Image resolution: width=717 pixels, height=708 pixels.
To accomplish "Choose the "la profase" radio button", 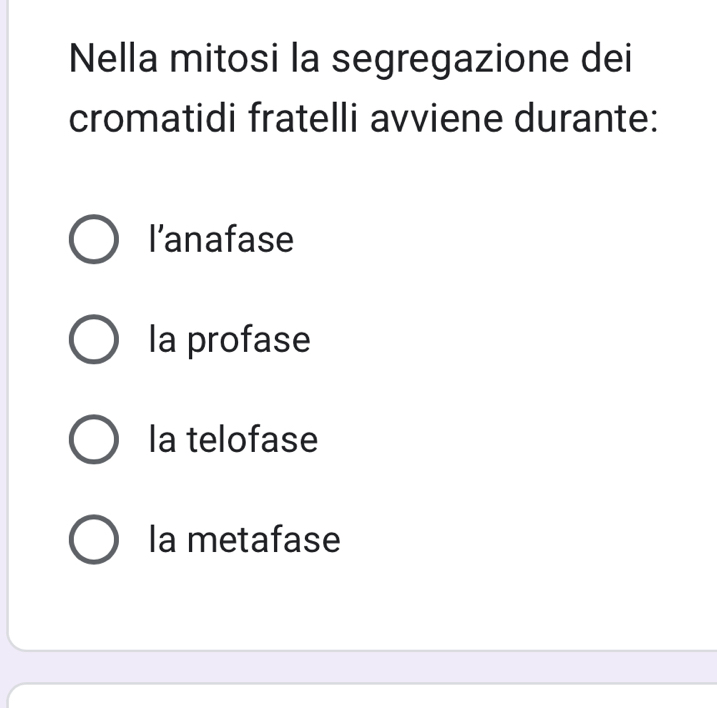I will tap(92, 341).
